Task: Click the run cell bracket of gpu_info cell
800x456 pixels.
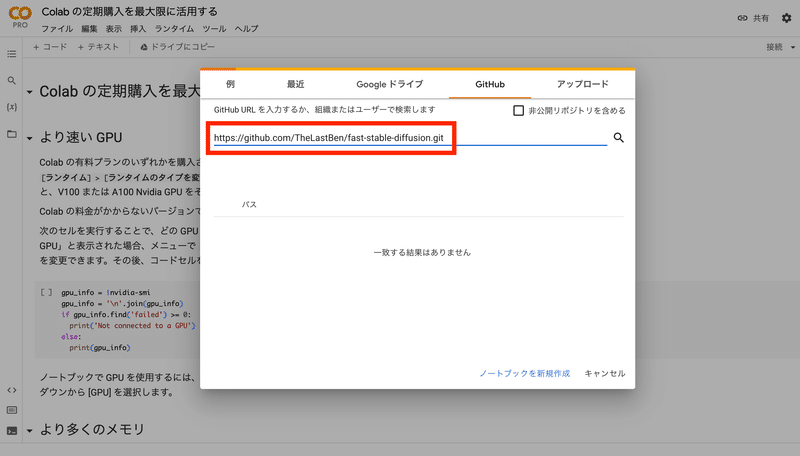Action: (46, 292)
